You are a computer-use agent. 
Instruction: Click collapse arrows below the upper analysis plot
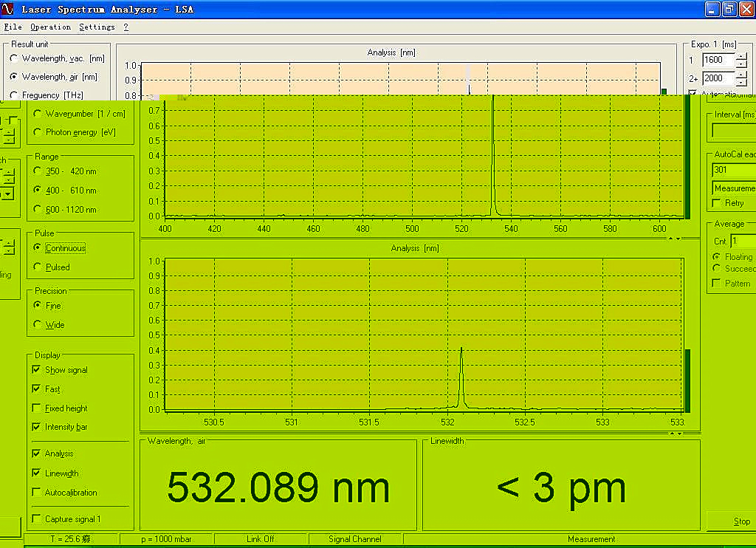674,239
